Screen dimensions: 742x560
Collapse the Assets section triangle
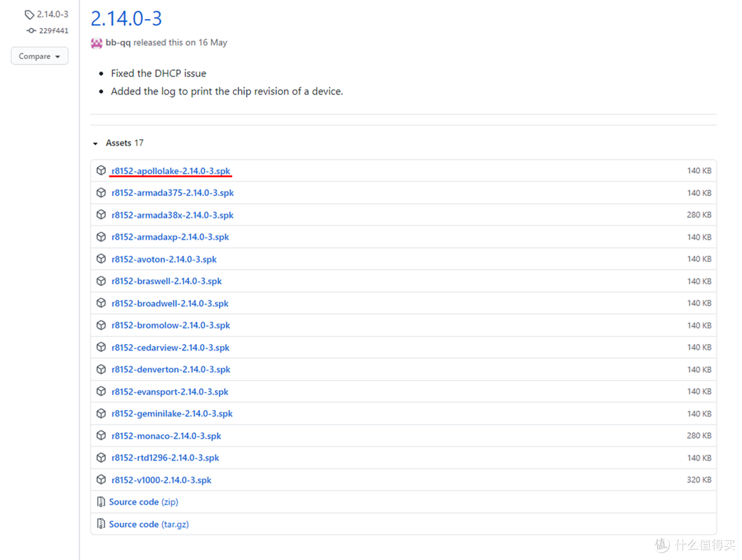95,144
